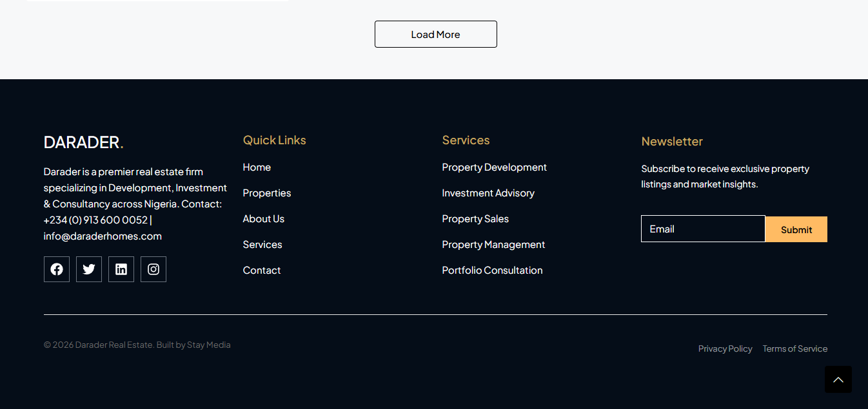Open the Facebook social icon
The image size is (868, 409).
pos(57,269)
